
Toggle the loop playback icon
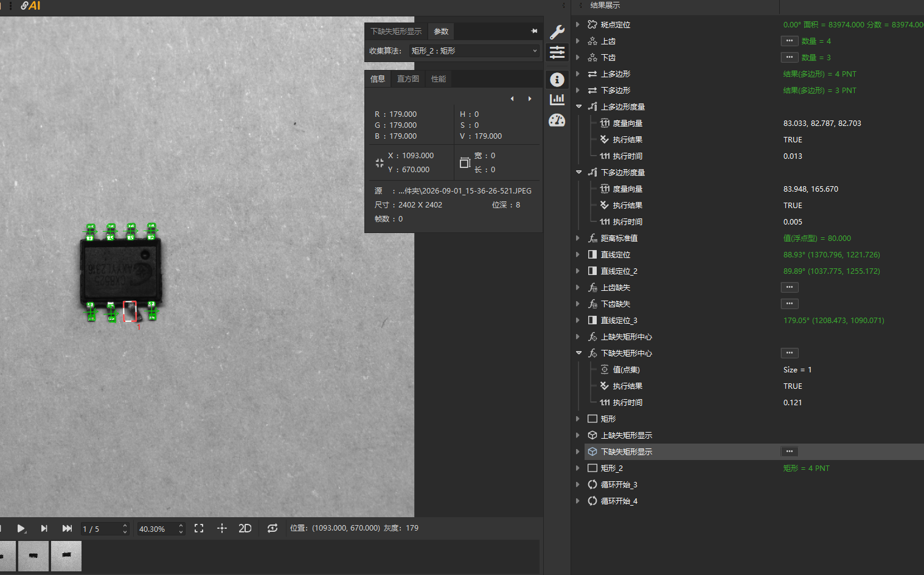273,528
